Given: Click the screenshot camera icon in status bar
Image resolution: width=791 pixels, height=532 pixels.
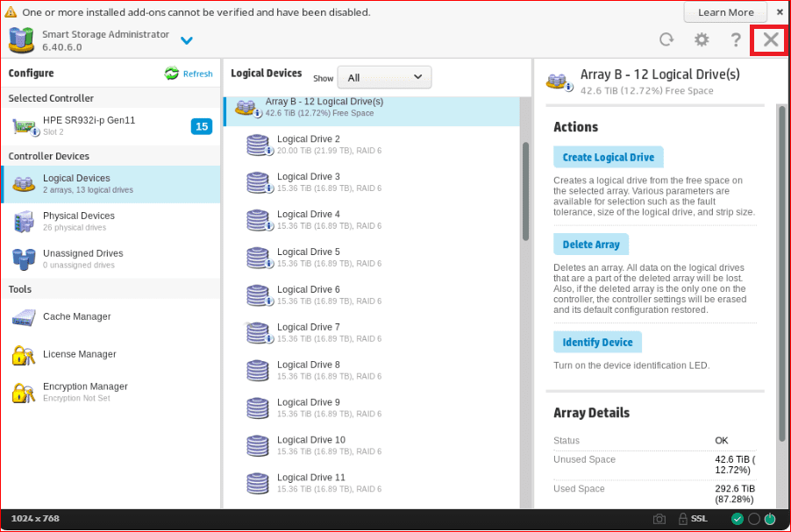Looking at the screenshot, I should (659, 519).
